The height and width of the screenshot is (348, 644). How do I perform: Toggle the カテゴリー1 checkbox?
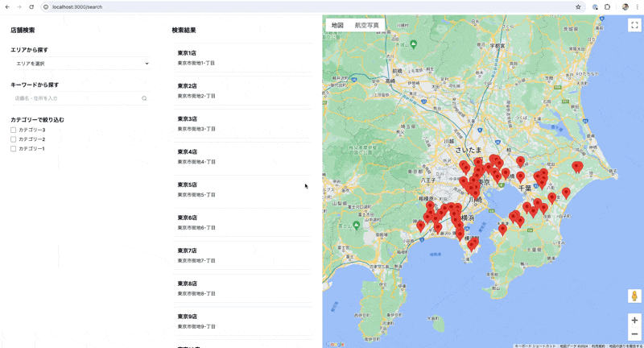(x=14, y=149)
